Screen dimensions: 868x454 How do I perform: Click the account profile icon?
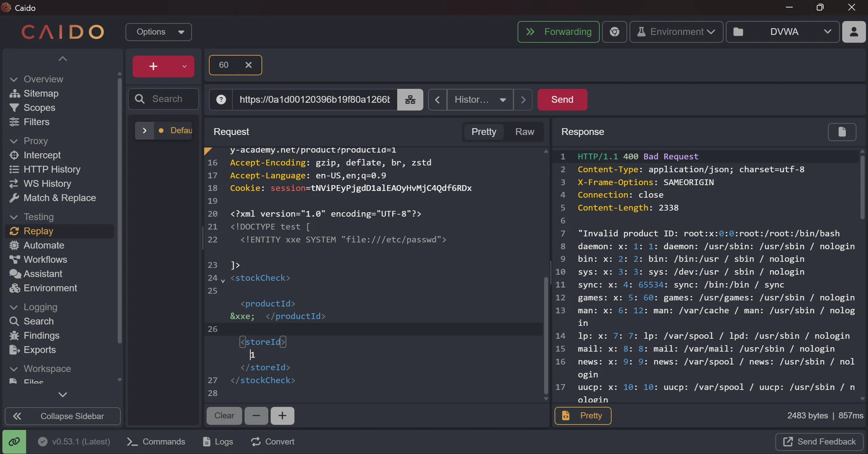point(854,32)
